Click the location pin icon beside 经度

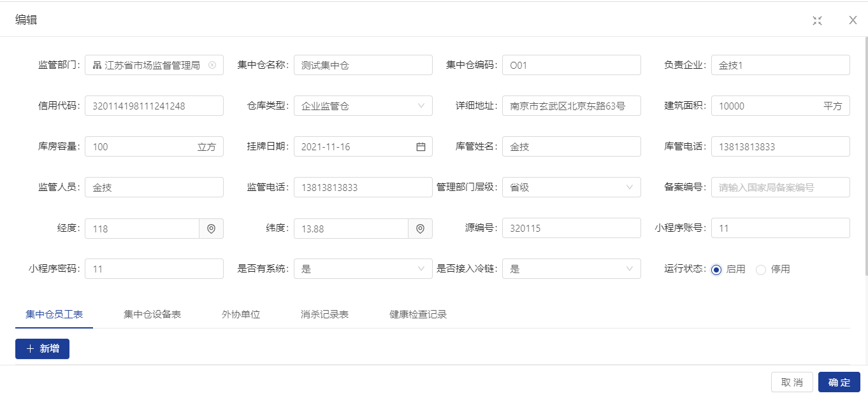click(x=211, y=229)
